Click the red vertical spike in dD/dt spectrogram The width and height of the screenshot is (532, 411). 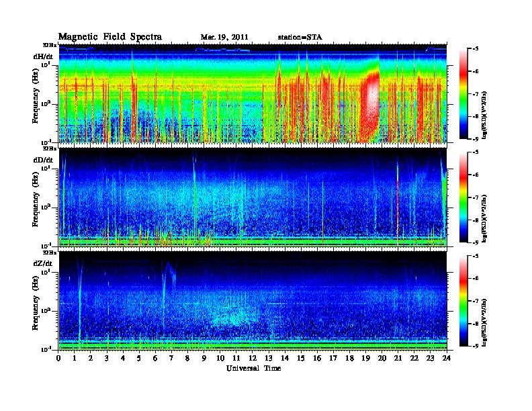[x=398, y=200]
